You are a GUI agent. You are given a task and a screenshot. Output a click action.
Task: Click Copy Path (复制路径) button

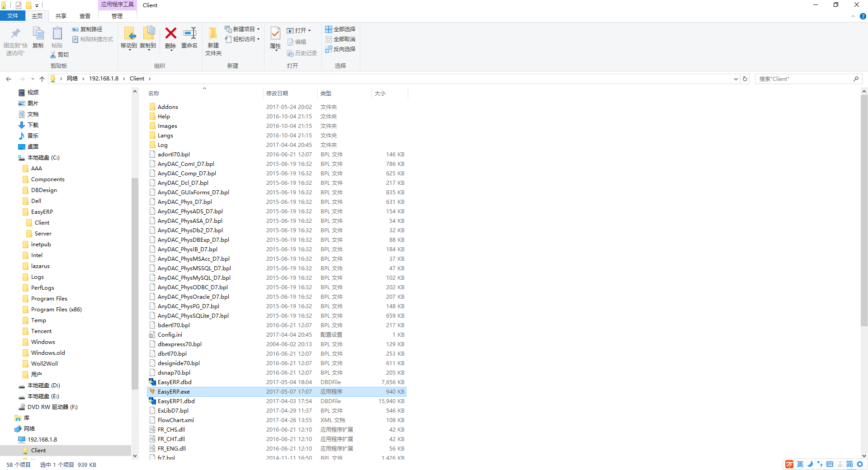pos(87,29)
